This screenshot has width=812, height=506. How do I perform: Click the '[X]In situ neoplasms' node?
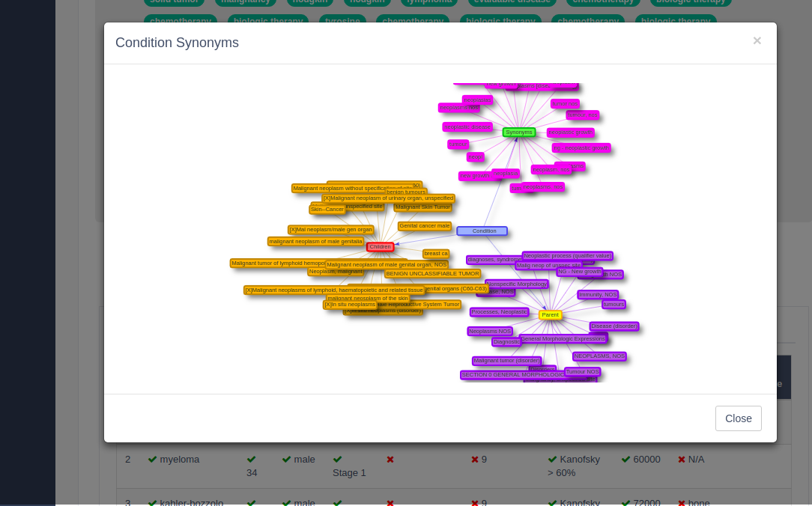350,305
